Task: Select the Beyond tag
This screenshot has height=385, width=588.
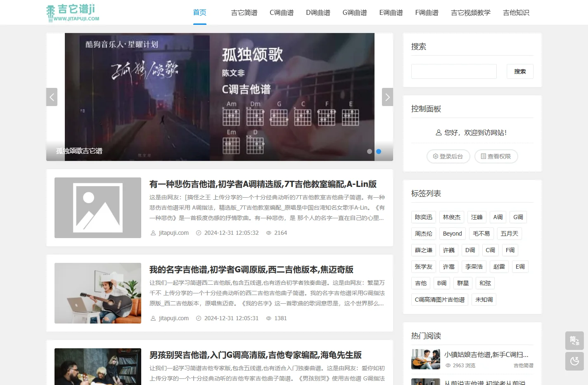Action: pos(453,234)
